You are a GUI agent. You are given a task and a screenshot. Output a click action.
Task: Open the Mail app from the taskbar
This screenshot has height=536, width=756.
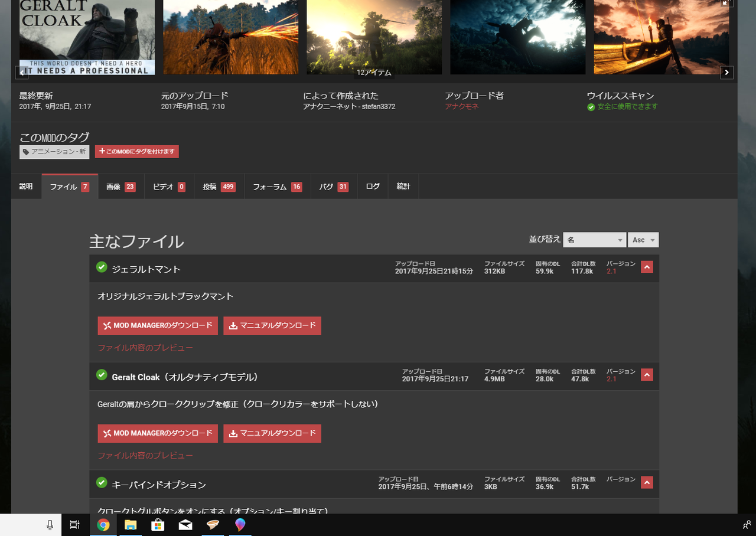tap(185, 525)
